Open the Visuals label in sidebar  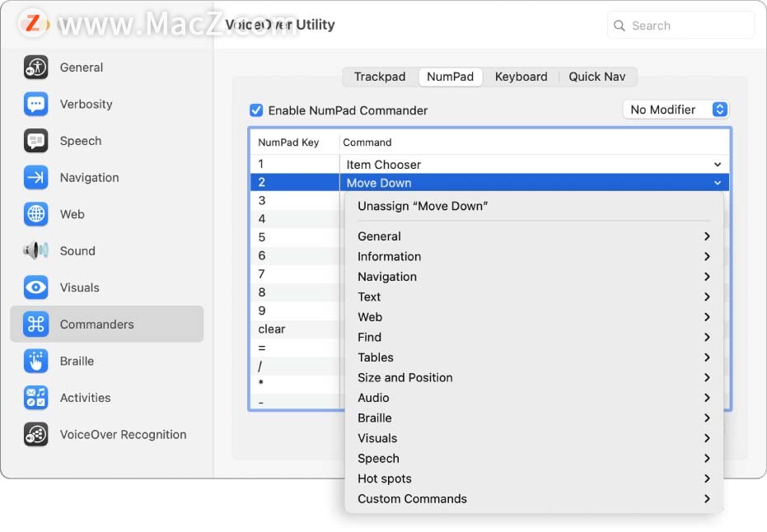[80, 287]
